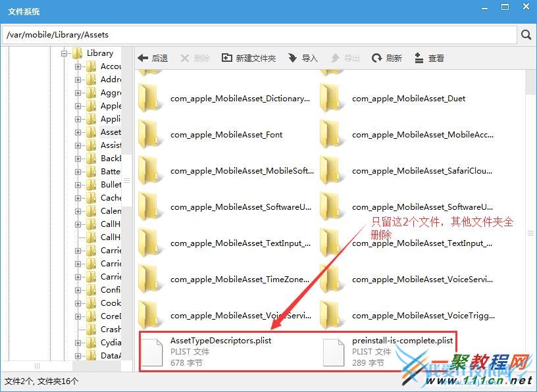
Task: Click the status bar text 文件2个, 文件夹16个
Action: [x=41, y=381]
